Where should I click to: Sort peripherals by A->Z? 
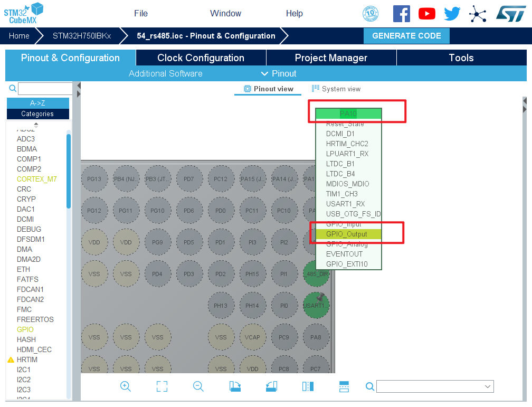point(37,103)
